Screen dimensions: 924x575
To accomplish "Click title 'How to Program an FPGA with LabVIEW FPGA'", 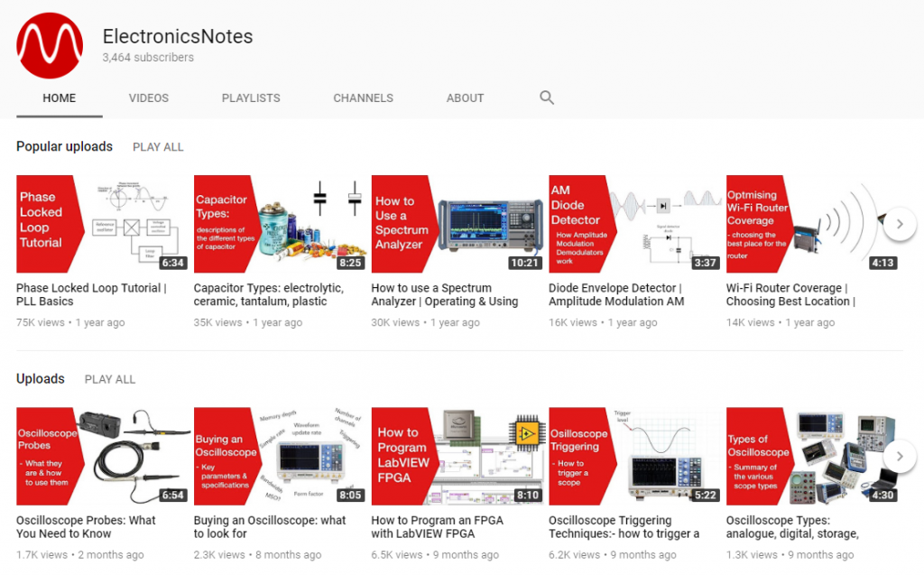I will tap(438, 527).
